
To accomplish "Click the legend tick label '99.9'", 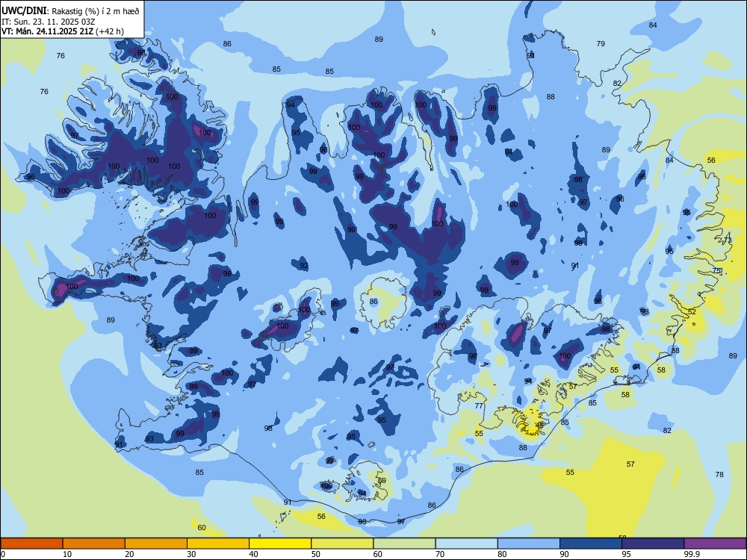I will 692,554.
